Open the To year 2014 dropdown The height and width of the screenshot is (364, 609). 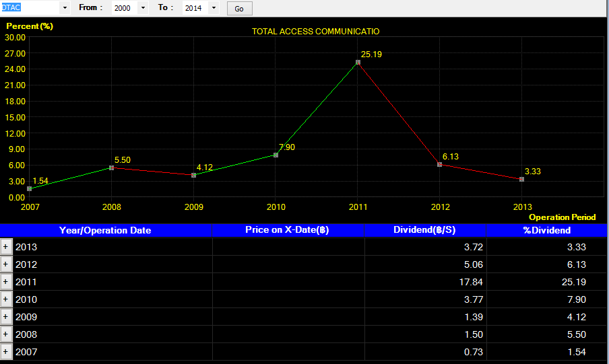tap(214, 8)
